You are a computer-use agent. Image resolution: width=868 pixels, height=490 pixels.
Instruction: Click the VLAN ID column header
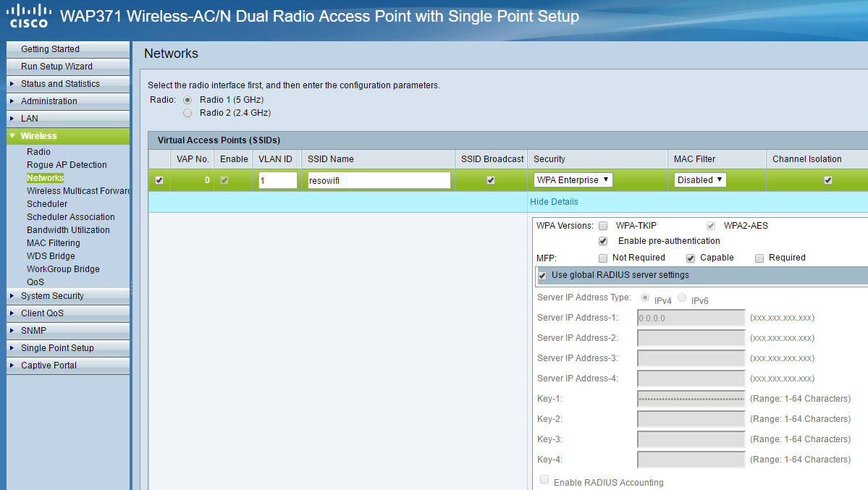(x=275, y=159)
